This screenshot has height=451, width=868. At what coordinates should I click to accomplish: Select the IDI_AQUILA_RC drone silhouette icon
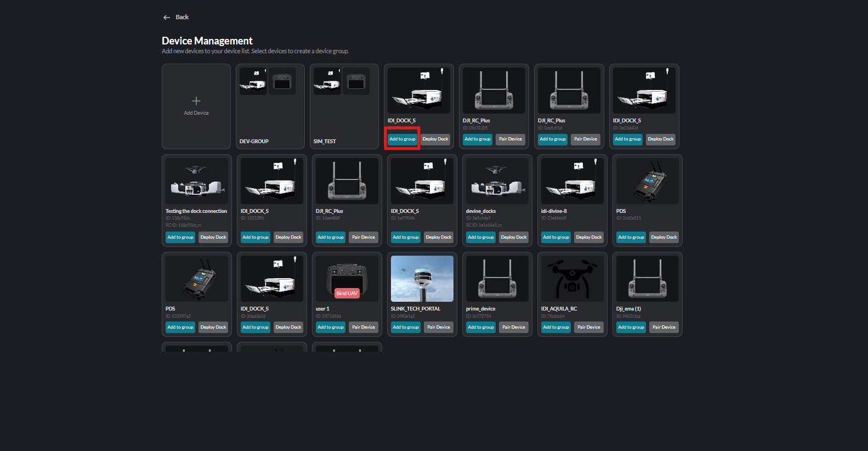click(x=572, y=279)
